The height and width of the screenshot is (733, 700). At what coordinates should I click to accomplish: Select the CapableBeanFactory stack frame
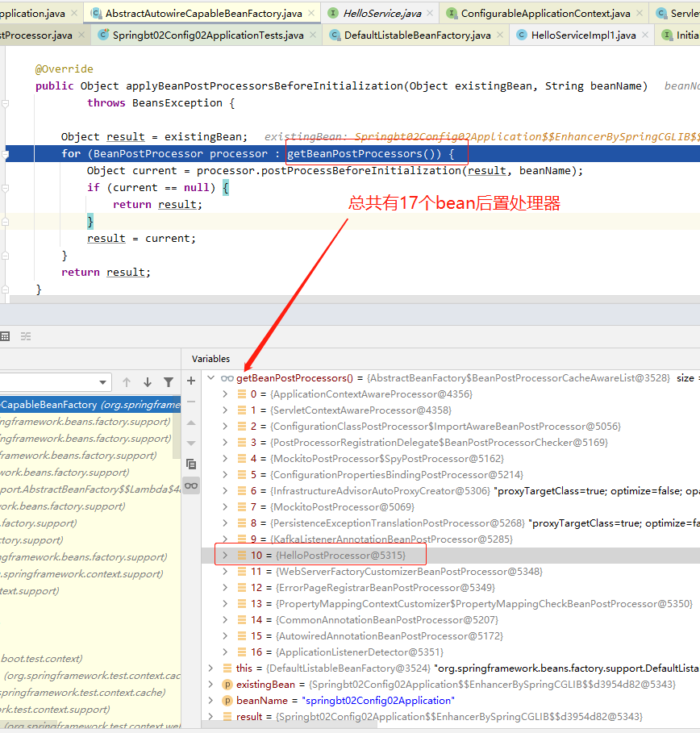coord(90,404)
